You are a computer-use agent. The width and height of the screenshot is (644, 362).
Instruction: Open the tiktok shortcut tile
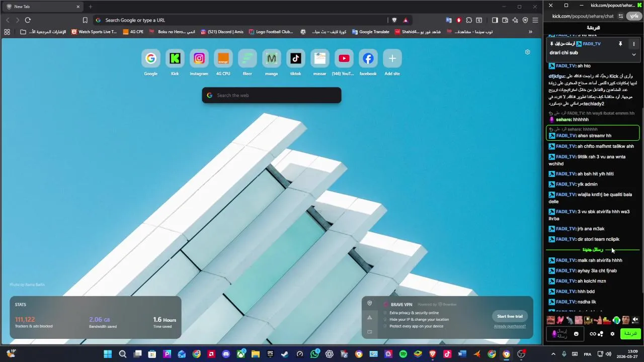(x=295, y=59)
